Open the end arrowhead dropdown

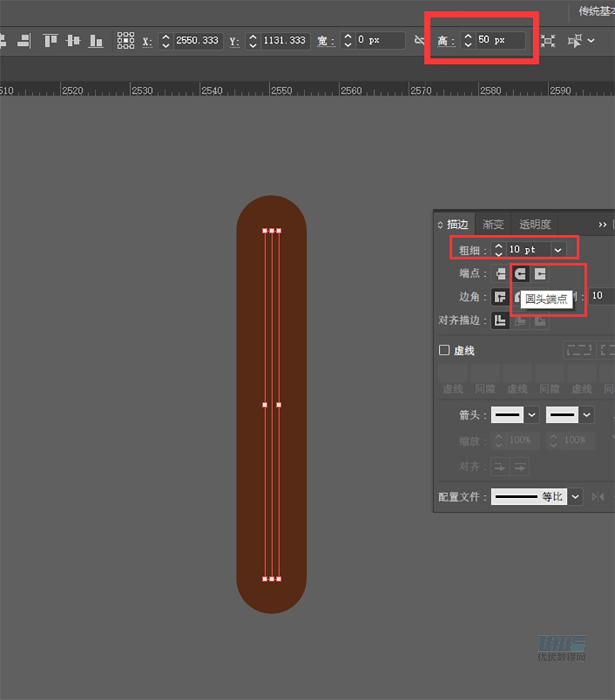tap(587, 415)
